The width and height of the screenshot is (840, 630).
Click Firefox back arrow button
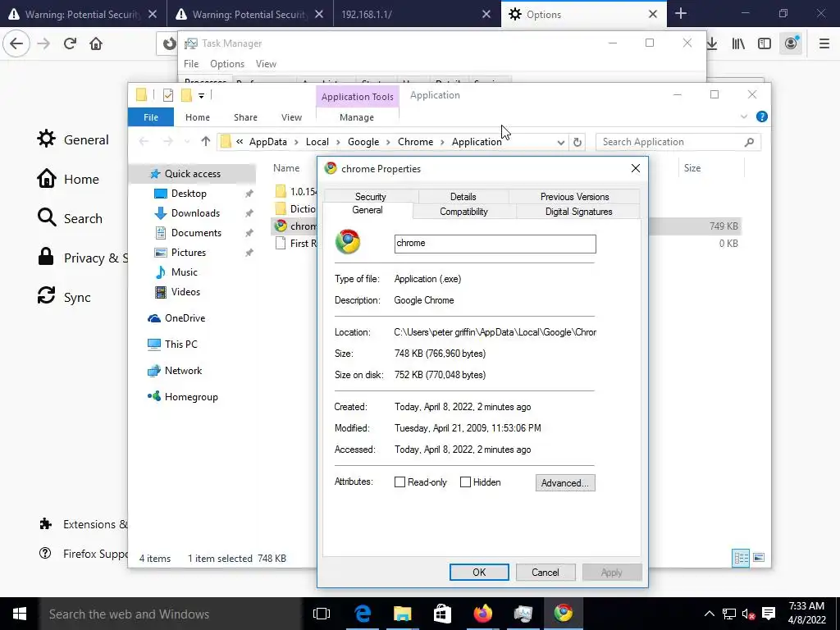click(16, 43)
